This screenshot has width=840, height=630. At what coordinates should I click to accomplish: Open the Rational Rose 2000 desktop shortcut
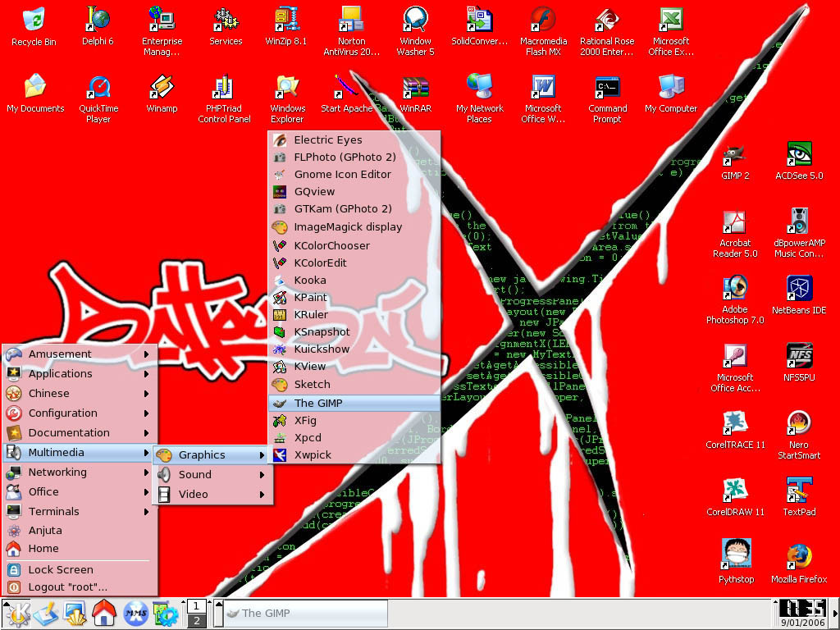(x=607, y=32)
